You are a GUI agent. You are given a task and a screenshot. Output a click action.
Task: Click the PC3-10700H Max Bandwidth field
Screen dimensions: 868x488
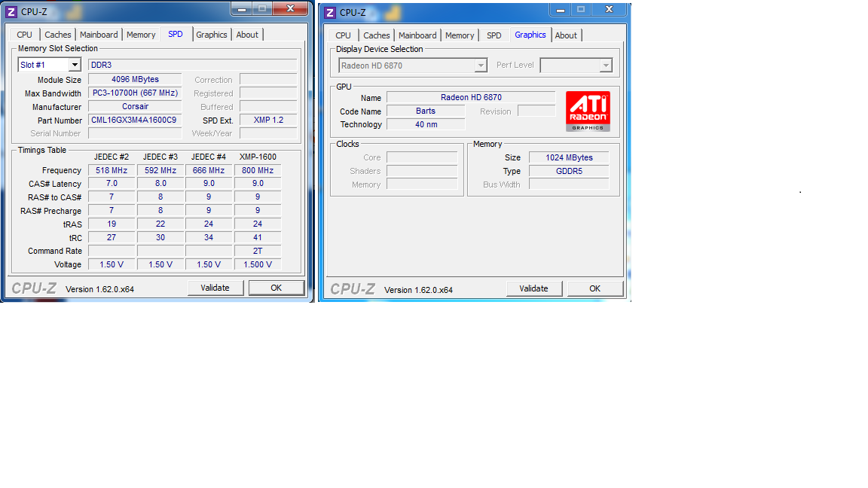point(135,93)
